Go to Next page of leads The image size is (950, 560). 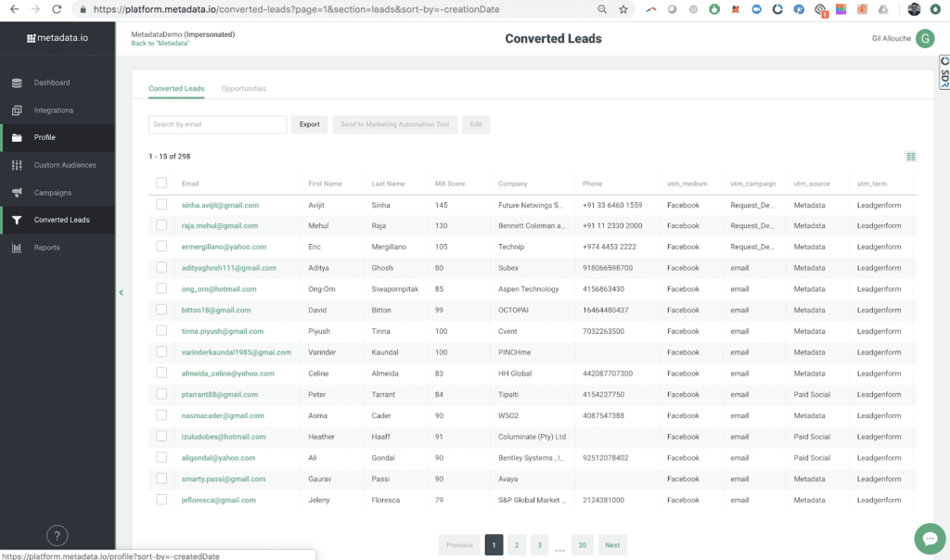[x=612, y=545]
